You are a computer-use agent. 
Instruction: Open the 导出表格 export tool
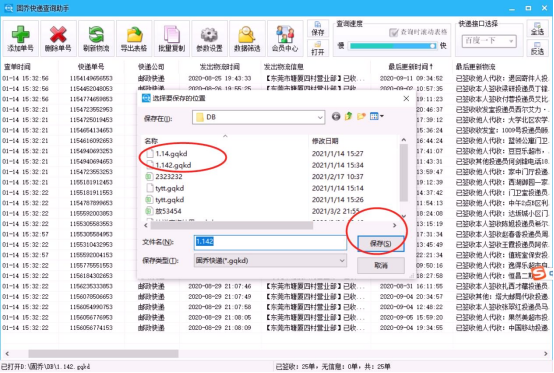click(134, 39)
